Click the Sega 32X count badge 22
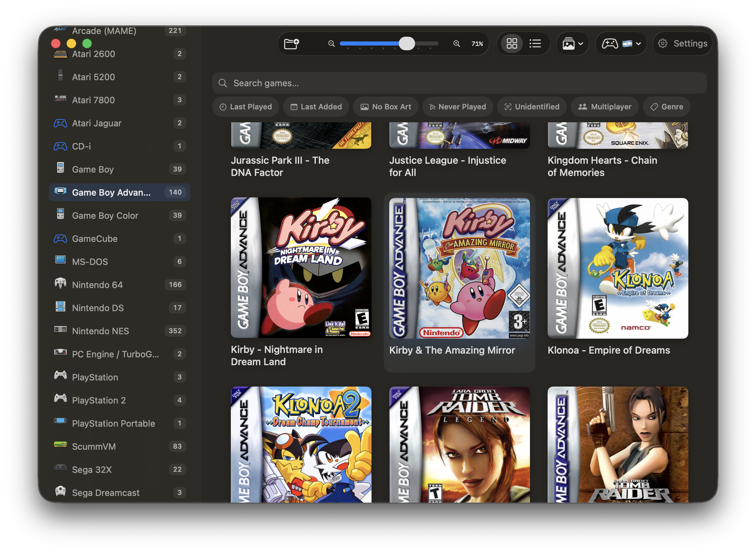Image resolution: width=756 pixels, height=553 pixels. pos(177,469)
